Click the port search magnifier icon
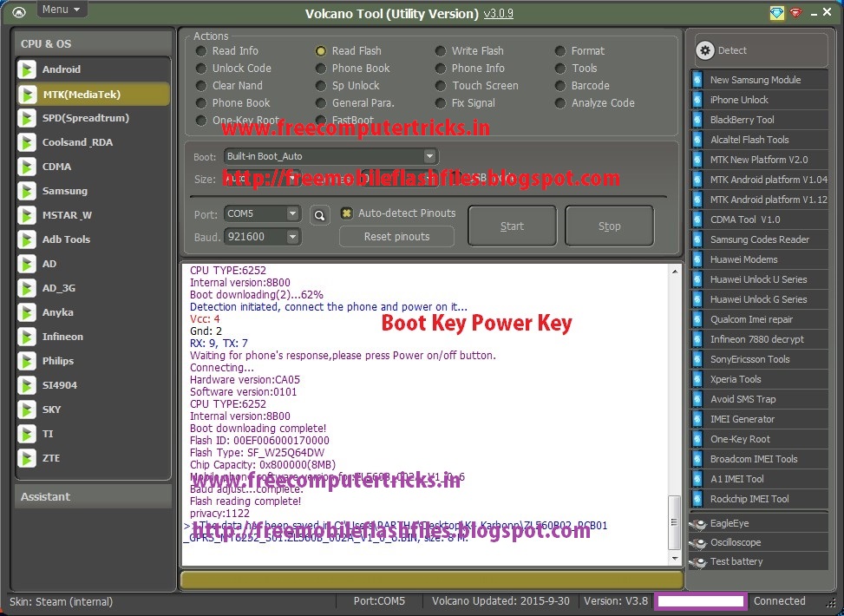This screenshot has height=616, width=844. 320,215
